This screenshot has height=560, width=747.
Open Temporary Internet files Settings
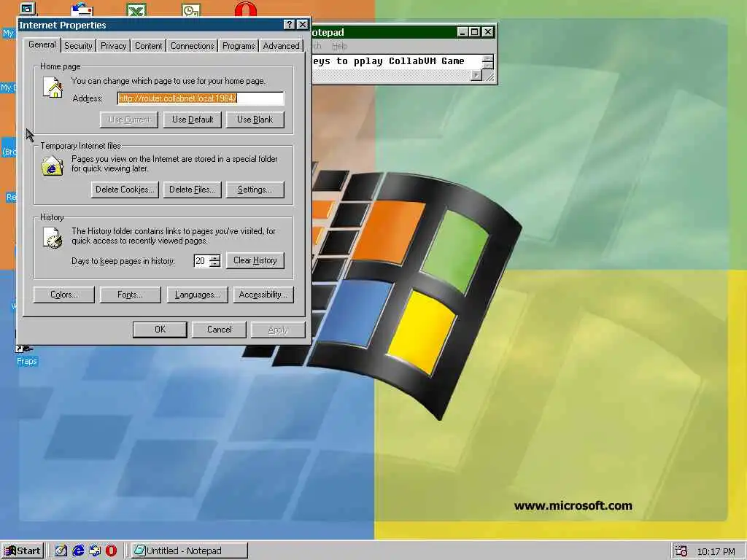click(x=255, y=190)
